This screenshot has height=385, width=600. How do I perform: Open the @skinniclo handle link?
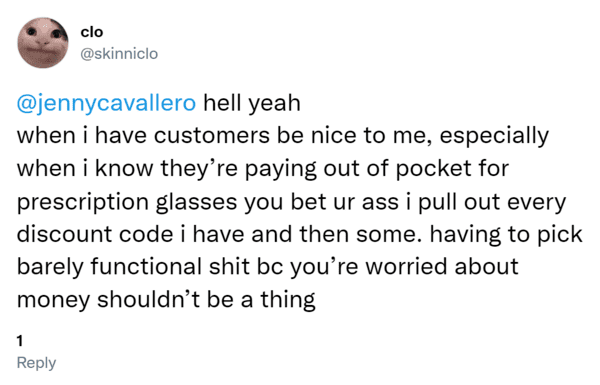click(x=119, y=54)
